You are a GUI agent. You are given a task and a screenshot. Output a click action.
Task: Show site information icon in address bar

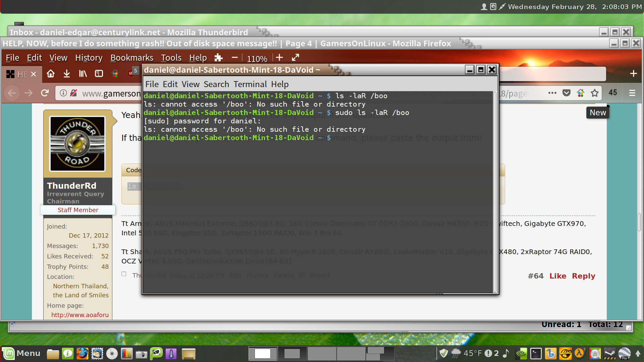[x=63, y=93]
